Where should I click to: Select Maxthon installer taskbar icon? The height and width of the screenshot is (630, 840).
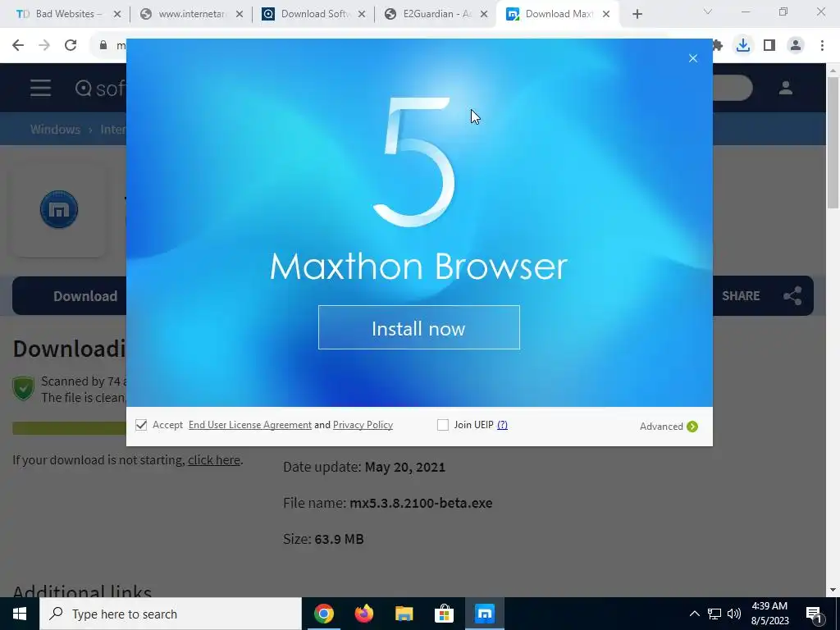click(x=484, y=614)
